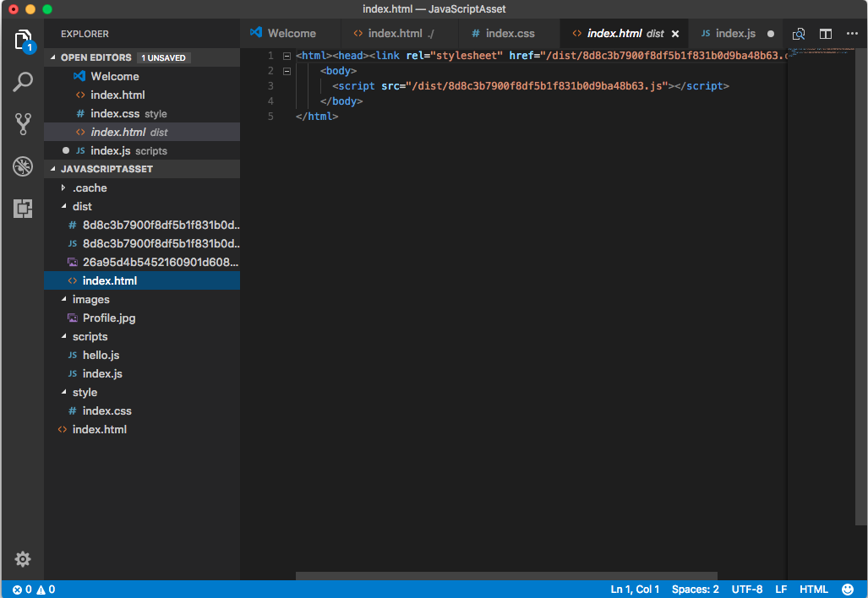868x598 pixels.
Task: Collapse the images folder
Action: pos(63,299)
